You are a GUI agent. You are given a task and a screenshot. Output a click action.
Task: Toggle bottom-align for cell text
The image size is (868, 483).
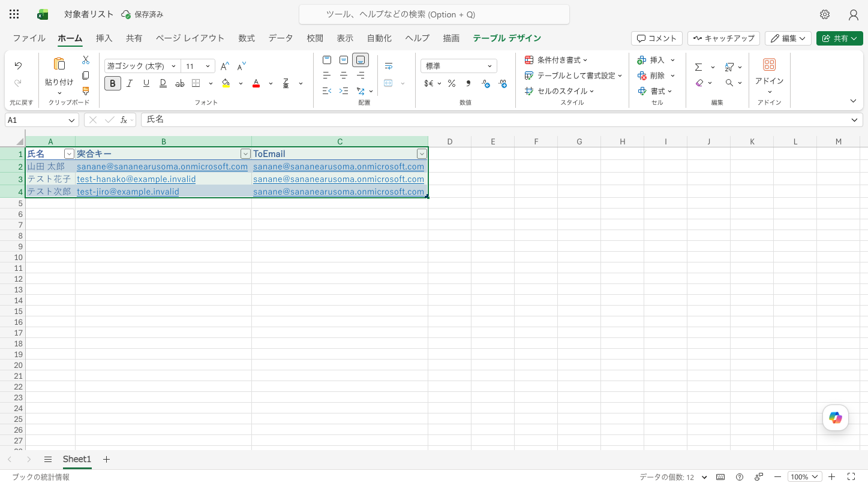point(361,60)
